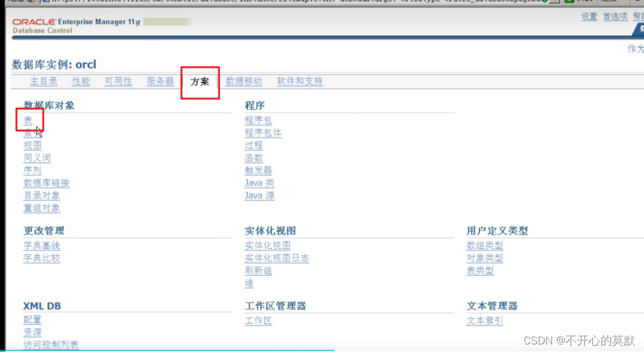Click the 同义词 link
The height and width of the screenshot is (352, 644).
[37, 158]
